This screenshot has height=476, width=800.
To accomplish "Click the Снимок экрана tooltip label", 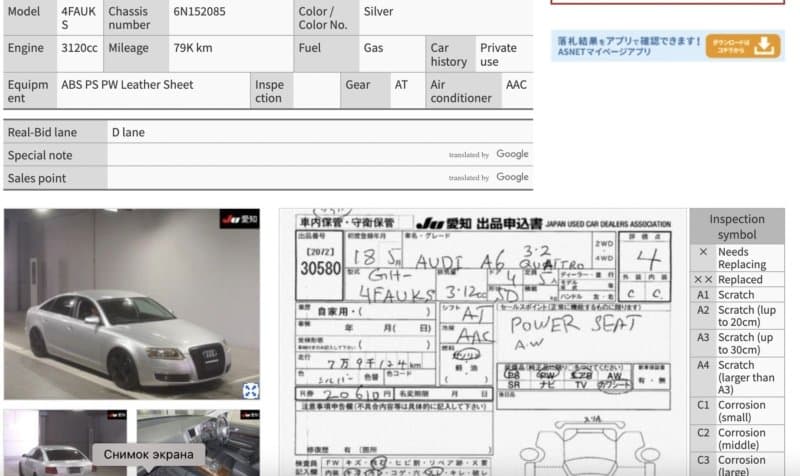I will click(148, 454).
